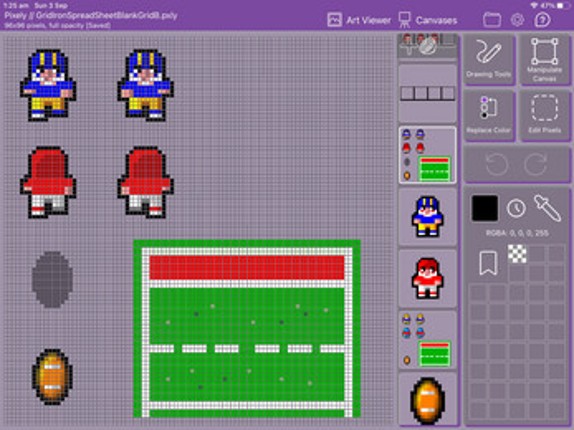Click the folder icon in top bar
574x430 pixels.
click(x=492, y=20)
